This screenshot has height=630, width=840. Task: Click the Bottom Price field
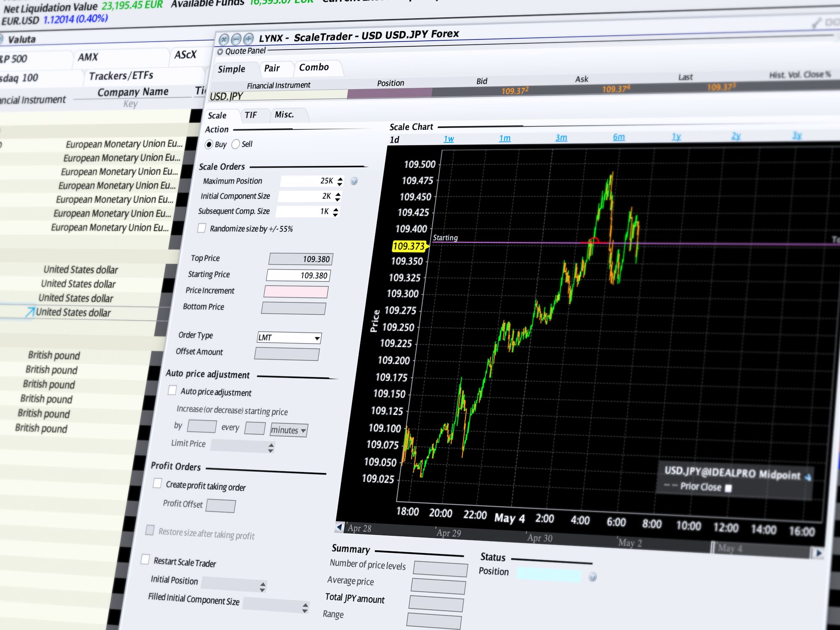[294, 308]
